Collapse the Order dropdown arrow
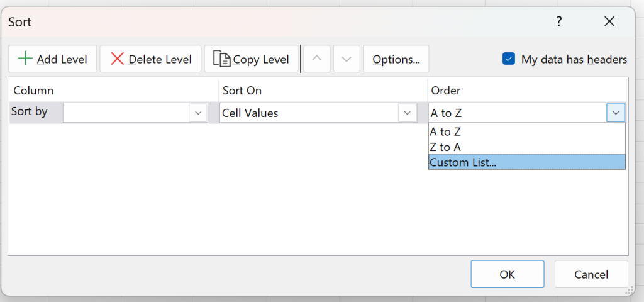 click(616, 113)
